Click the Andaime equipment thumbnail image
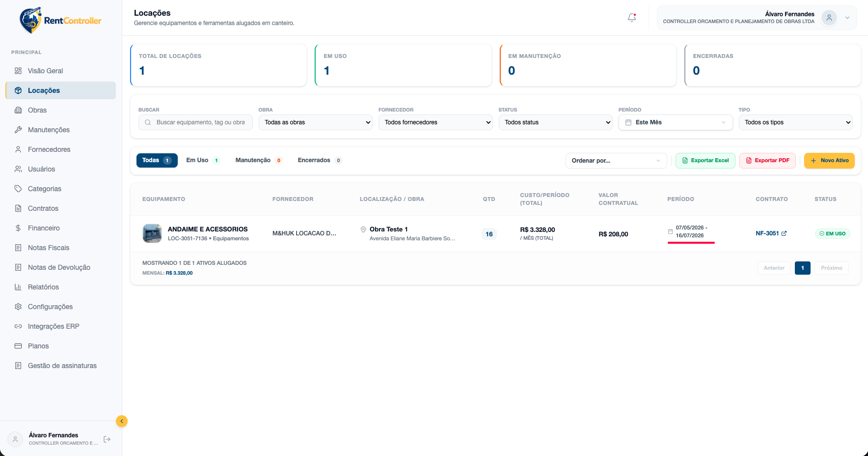 152,233
